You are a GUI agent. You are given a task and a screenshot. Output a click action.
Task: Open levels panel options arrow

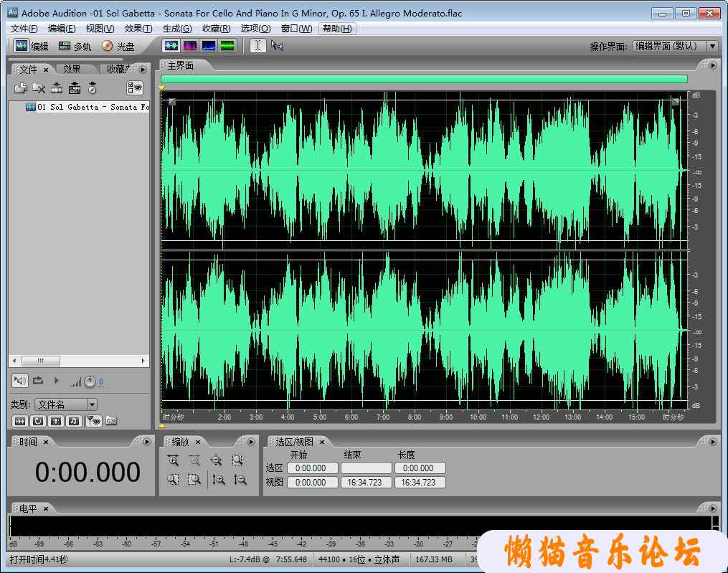click(713, 508)
